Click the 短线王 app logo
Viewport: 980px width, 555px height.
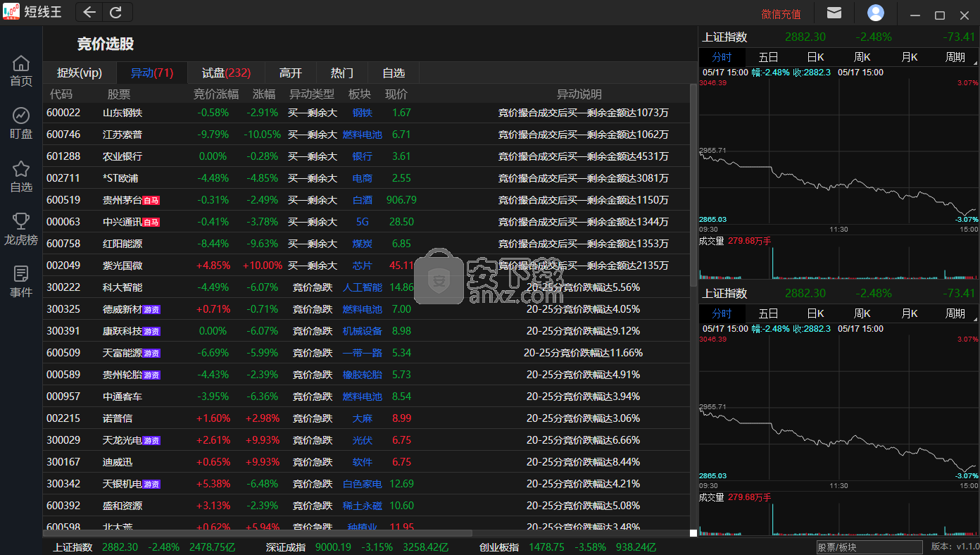(12, 12)
